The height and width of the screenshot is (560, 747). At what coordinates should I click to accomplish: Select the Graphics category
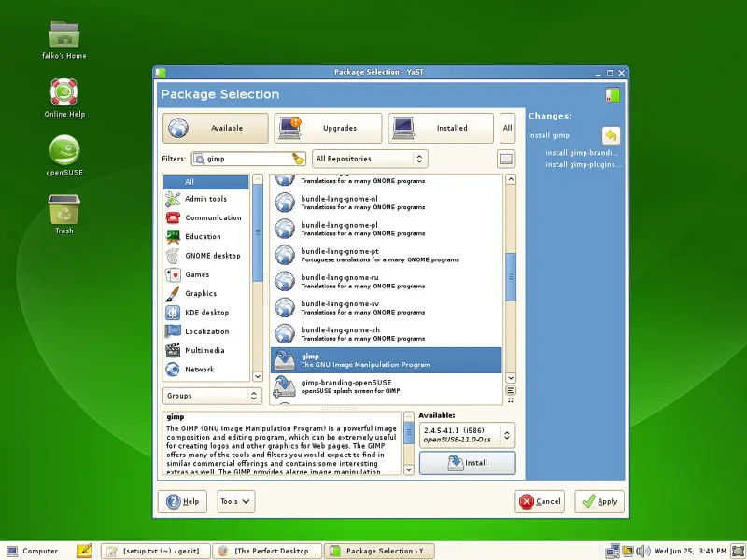point(200,293)
